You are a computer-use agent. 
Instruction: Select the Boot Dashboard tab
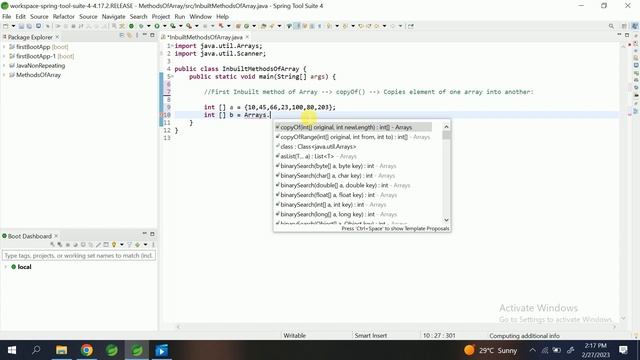[29, 236]
